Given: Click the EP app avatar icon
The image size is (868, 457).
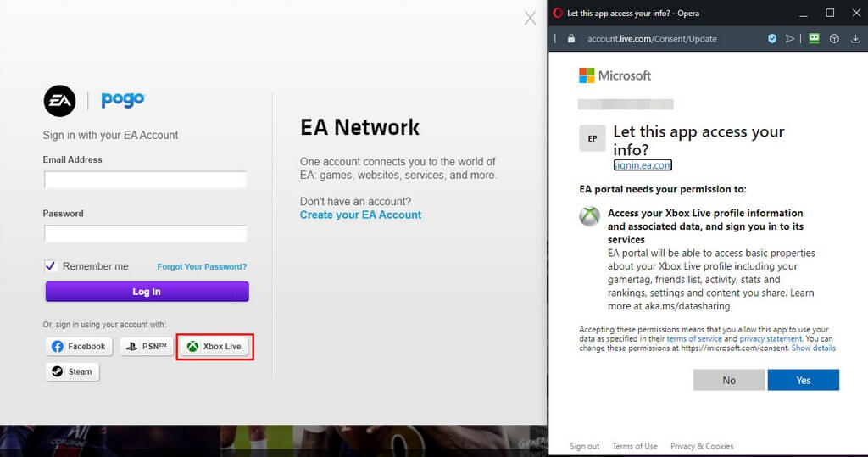Looking at the screenshot, I should tap(593, 138).
